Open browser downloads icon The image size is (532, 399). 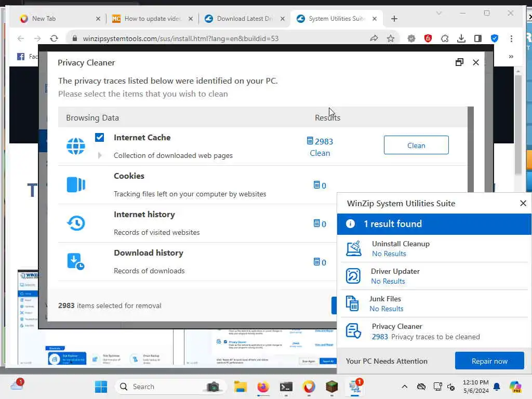pos(461,38)
